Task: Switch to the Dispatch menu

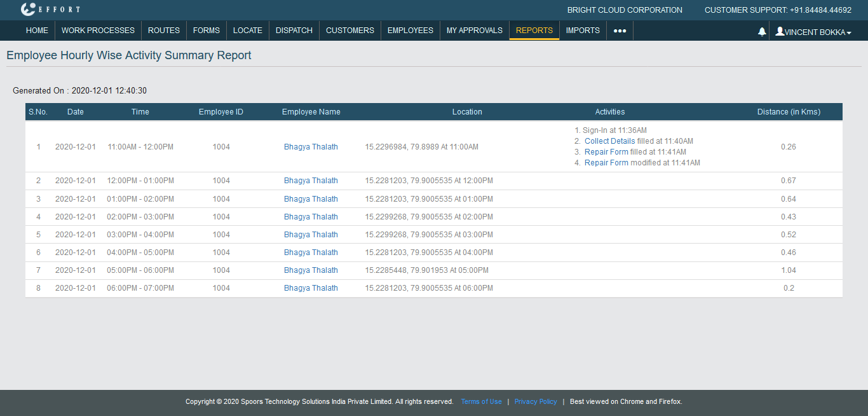Action: (x=294, y=30)
